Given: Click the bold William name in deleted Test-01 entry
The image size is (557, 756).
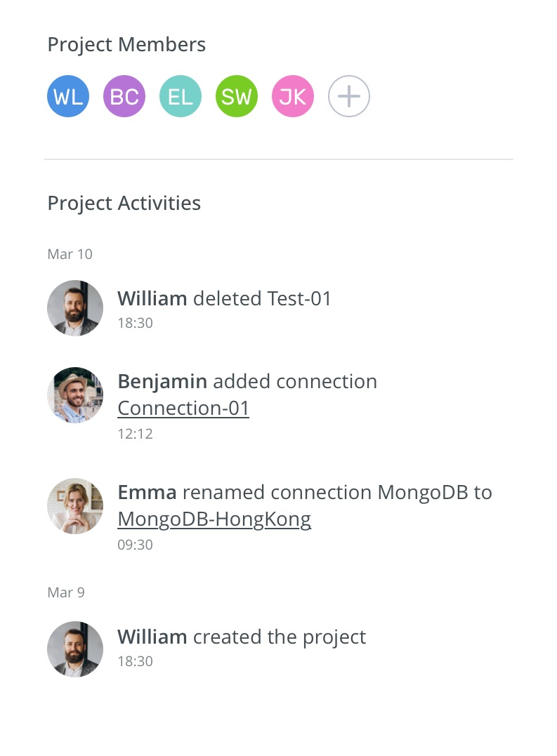Looking at the screenshot, I should point(152,298).
